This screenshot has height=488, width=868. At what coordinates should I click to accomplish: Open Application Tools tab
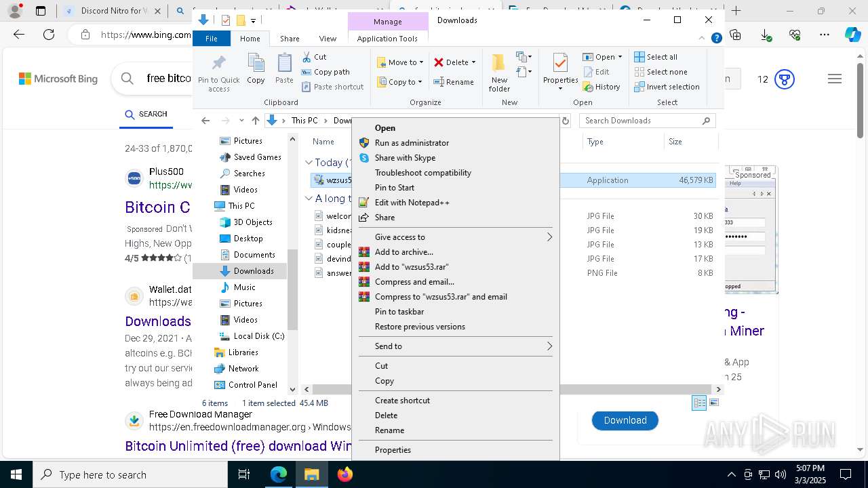pos(387,39)
